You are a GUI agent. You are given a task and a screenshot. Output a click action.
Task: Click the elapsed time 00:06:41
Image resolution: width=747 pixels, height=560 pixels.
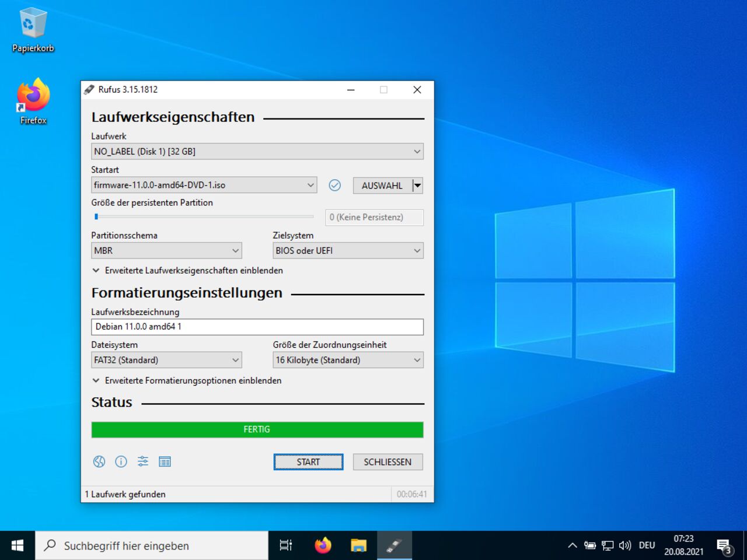[412, 495]
